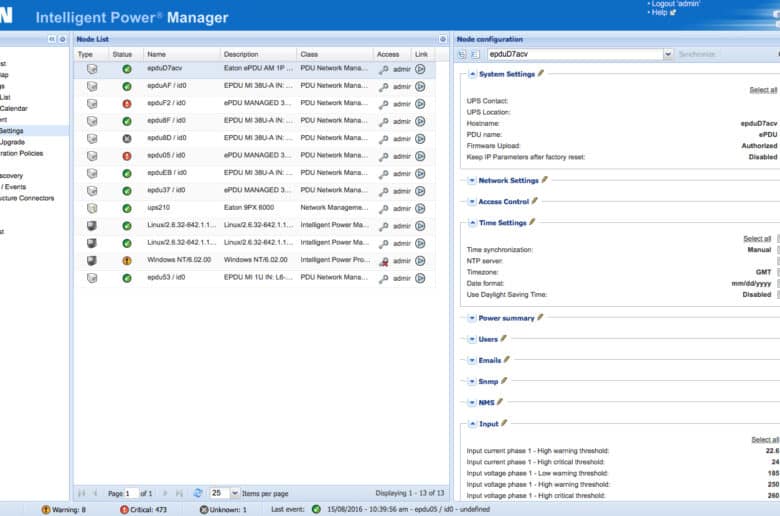Edit System Settings with pencil icon

[541, 73]
